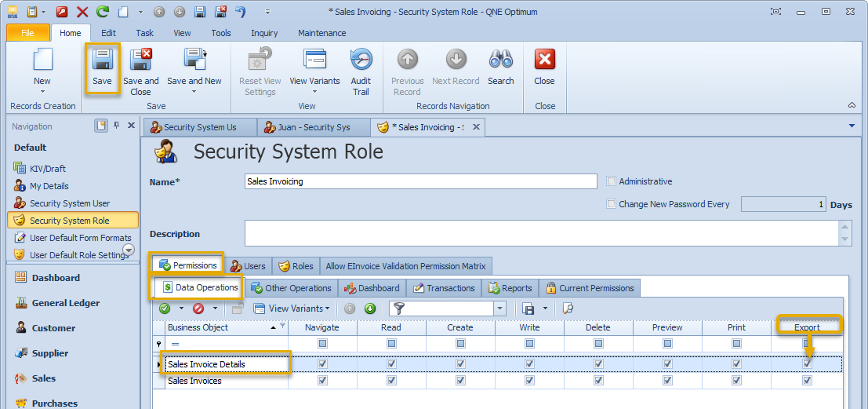This screenshot has height=409, width=868.
Task: Open the filter combo box dropdown arrow
Action: pyautogui.click(x=500, y=309)
